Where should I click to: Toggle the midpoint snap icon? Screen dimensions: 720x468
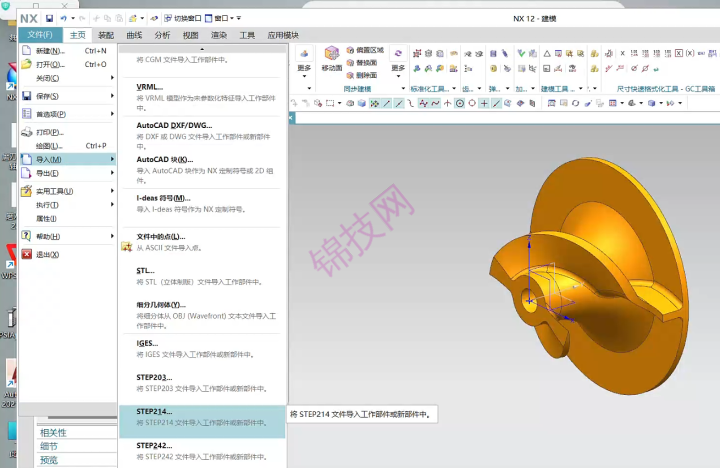[x=399, y=103]
